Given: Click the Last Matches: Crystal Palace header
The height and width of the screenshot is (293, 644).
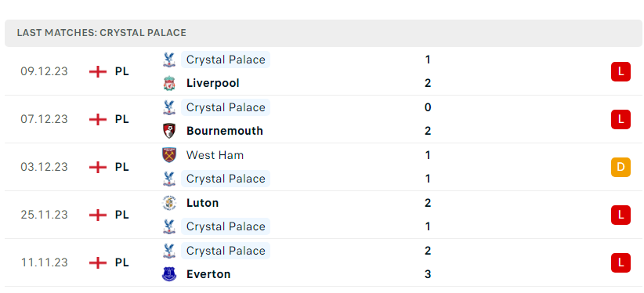Looking at the screenshot, I should 102,33.
